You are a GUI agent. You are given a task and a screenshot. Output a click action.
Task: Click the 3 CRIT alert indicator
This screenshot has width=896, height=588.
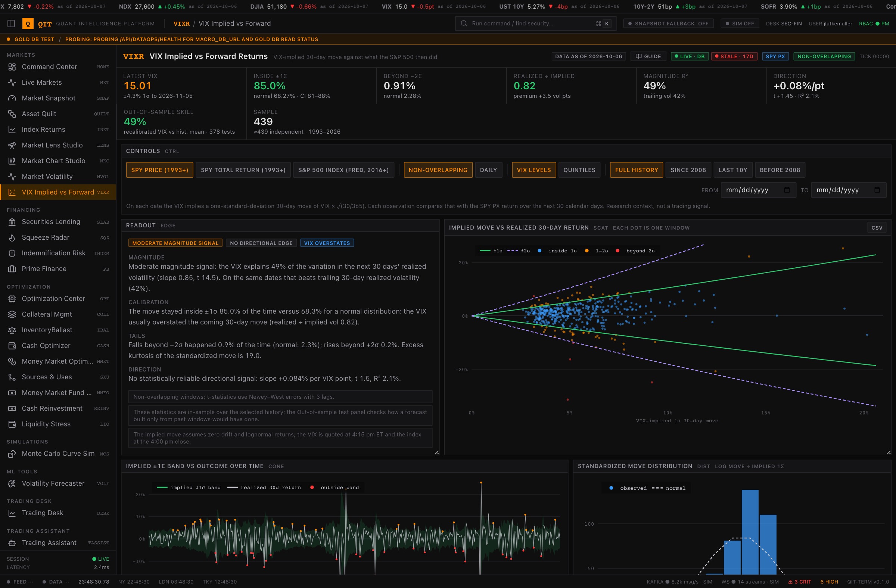[800, 582]
